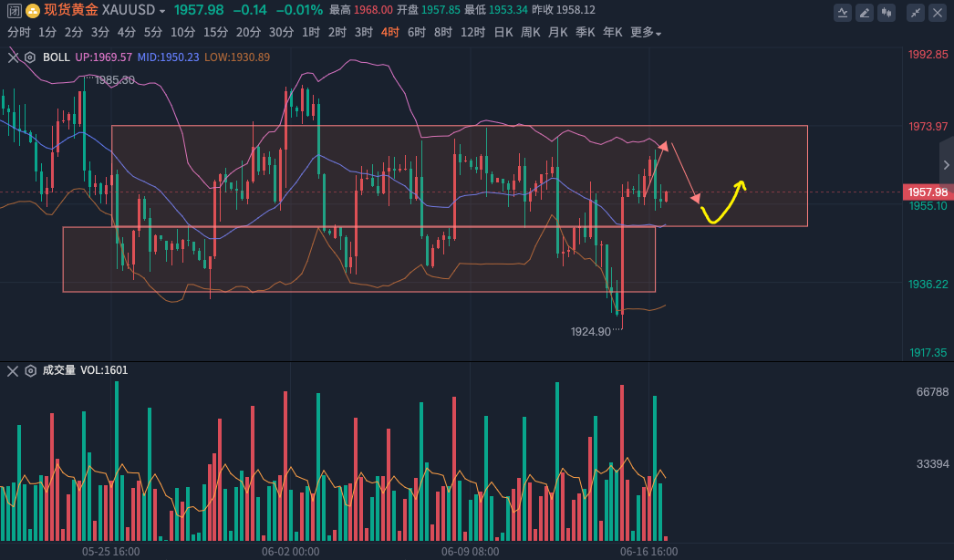Switch chart style via candlestick icon
Viewport: 954px width, 560px height.
click(887, 12)
